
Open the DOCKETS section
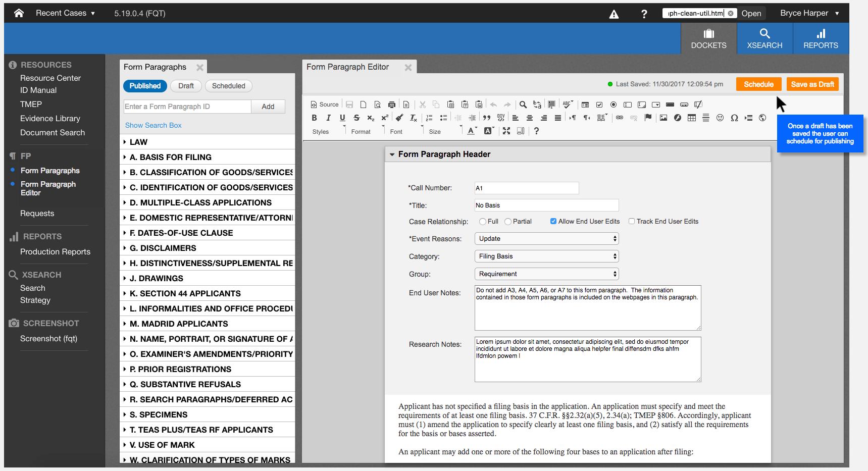pyautogui.click(x=708, y=39)
